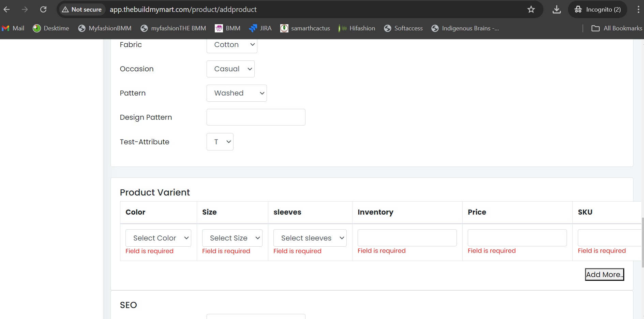Image resolution: width=644 pixels, height=319 pixels.
Task: Click Field is required under Select Size
Action: pos(226,251)
